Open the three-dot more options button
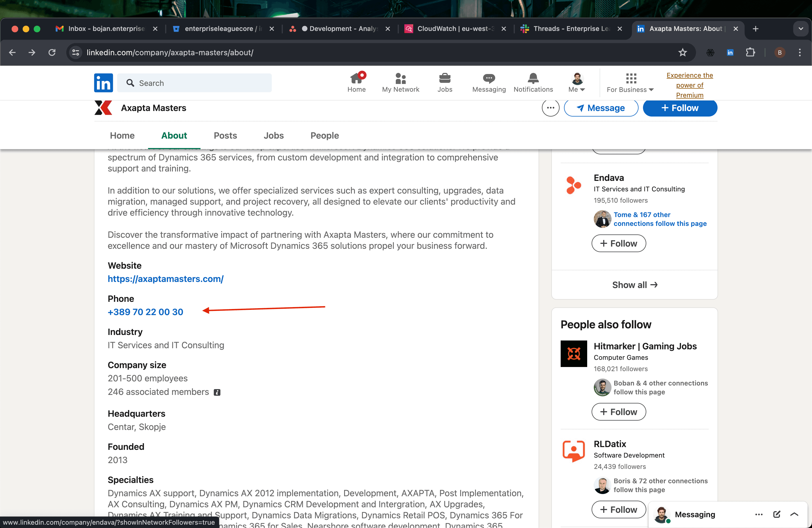The width and height of the screenshot is (812, 528). [x=550, y=108]
